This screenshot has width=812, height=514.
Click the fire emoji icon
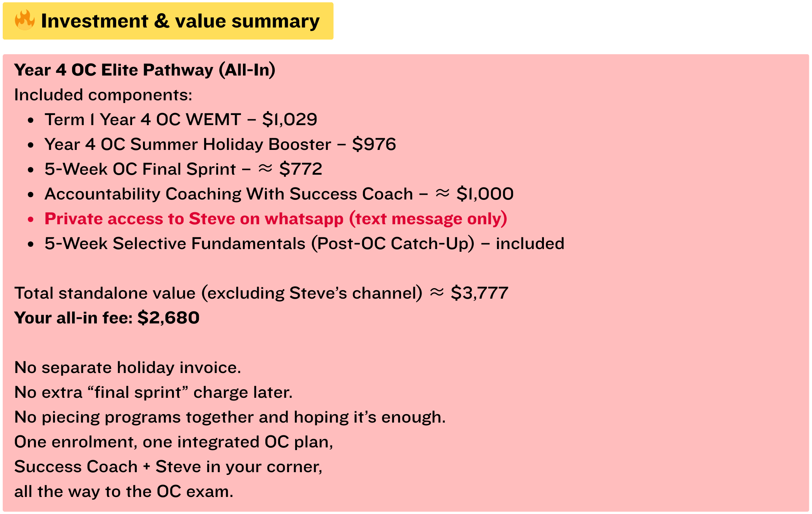click(x=25, y=21)
